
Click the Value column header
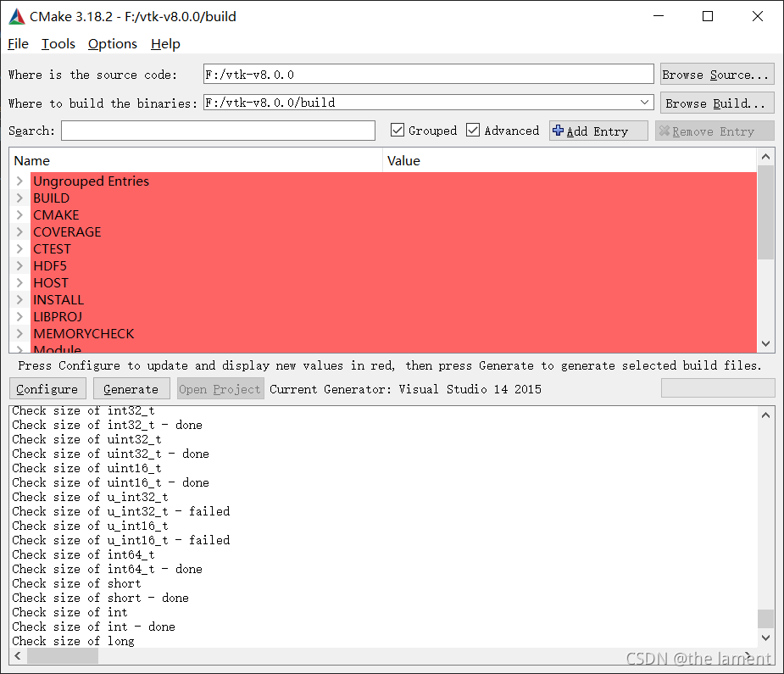coord(570,160)
